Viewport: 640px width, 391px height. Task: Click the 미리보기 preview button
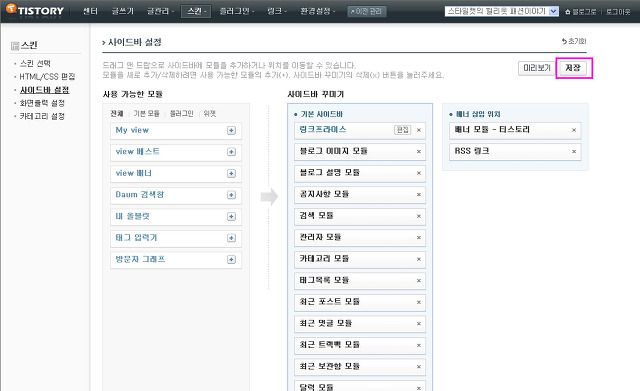pyautogui.click(x=537, y=68)
